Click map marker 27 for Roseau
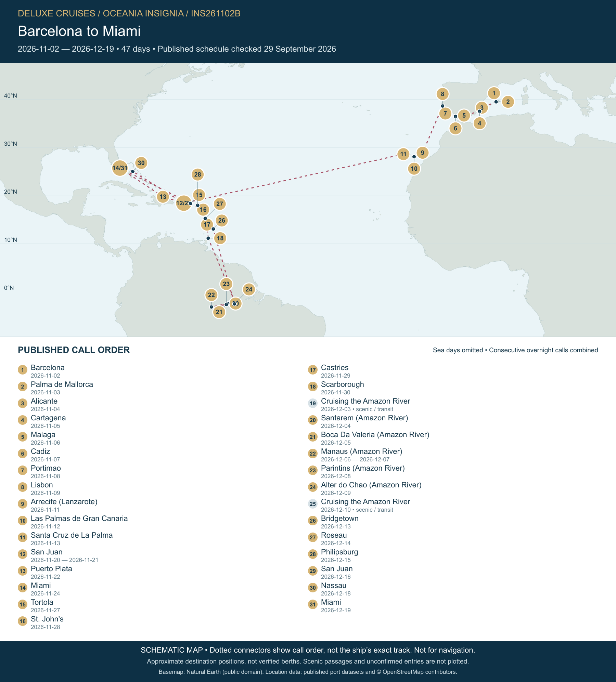 (220, 204)
